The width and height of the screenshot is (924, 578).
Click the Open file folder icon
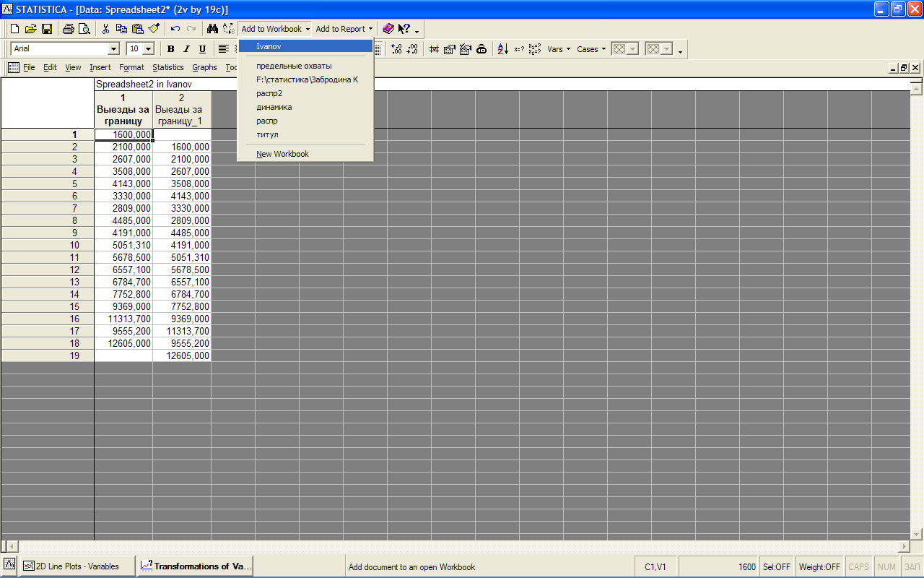point(30,29)
